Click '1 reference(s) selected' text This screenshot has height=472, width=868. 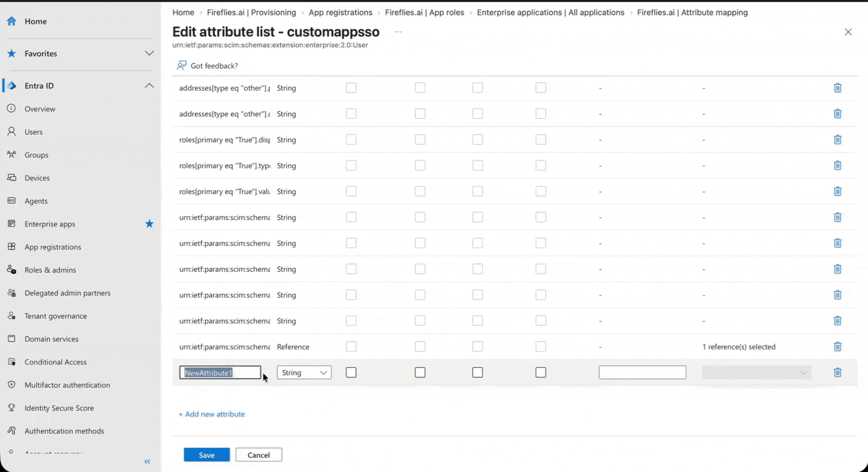coord(739,347)
